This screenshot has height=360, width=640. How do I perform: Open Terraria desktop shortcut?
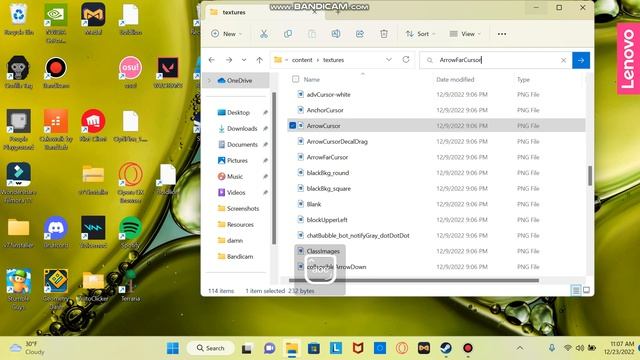(131, 285)
